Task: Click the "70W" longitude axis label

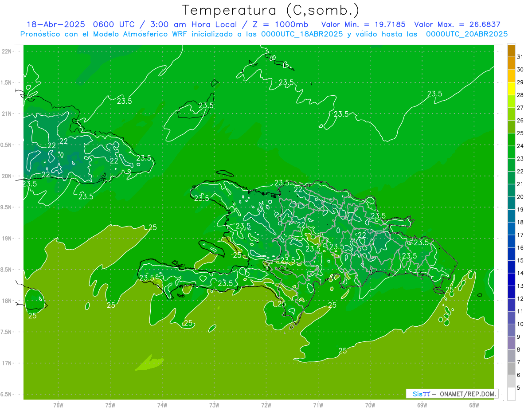Action: (370, 405)
